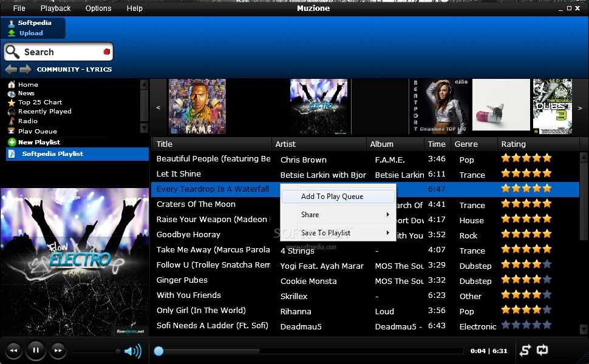Sort by the Title column header

tap(212, 144)
